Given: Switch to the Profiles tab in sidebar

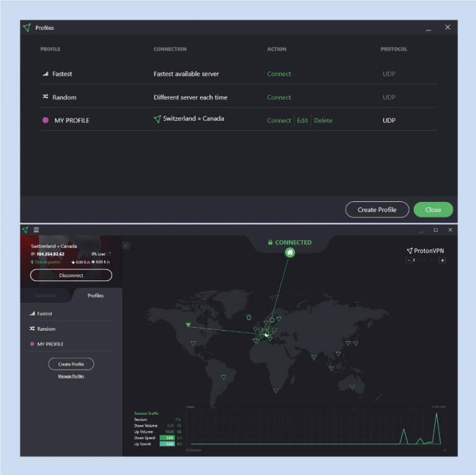Looking at the screenshot, I should click(x=95, y=295).
